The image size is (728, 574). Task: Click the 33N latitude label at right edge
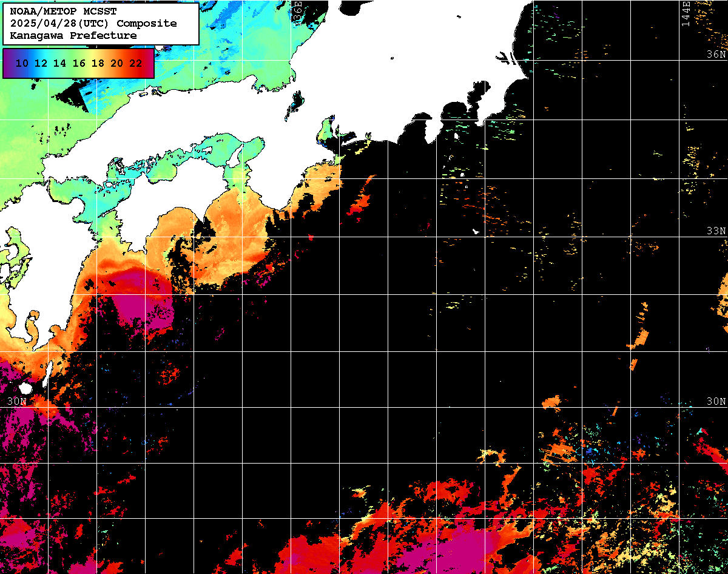pyautogui.click(x=716, y=231)
